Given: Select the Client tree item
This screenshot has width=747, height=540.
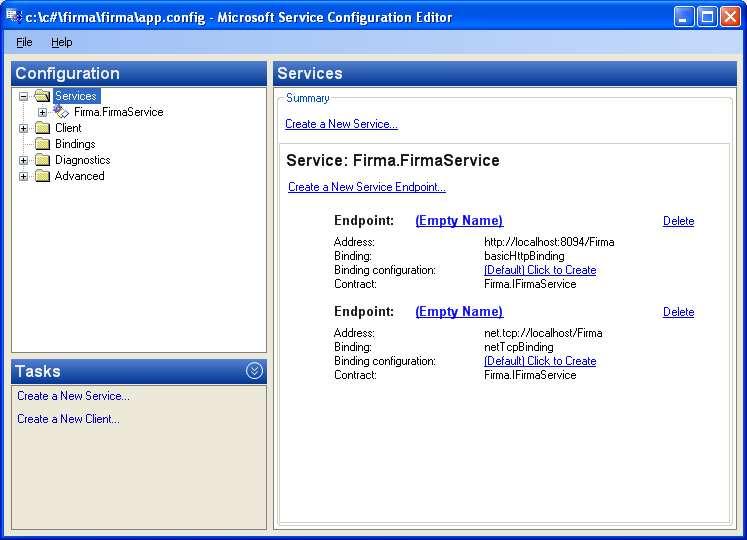Looking at the screenshot, I should pos(68,128).
